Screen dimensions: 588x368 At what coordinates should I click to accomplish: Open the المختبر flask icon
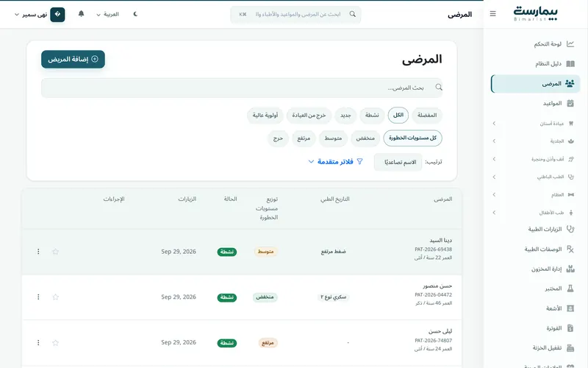pyautogui.click(x=570, y=289)
